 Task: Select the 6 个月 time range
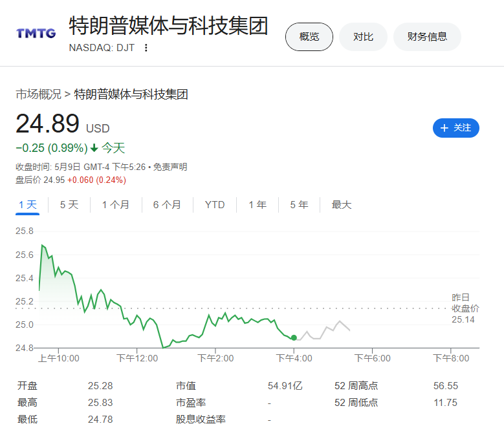click(167, 205)
